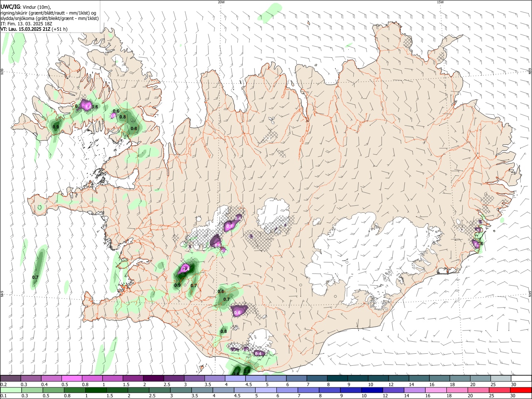Select the light green 0.3 swatch, lower legend row

tap(32, 390)
